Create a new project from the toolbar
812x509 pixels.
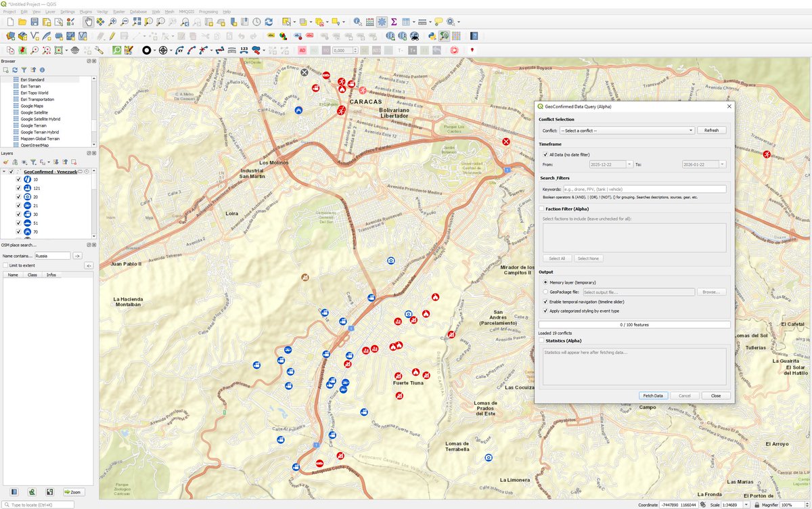pos(10,22)
